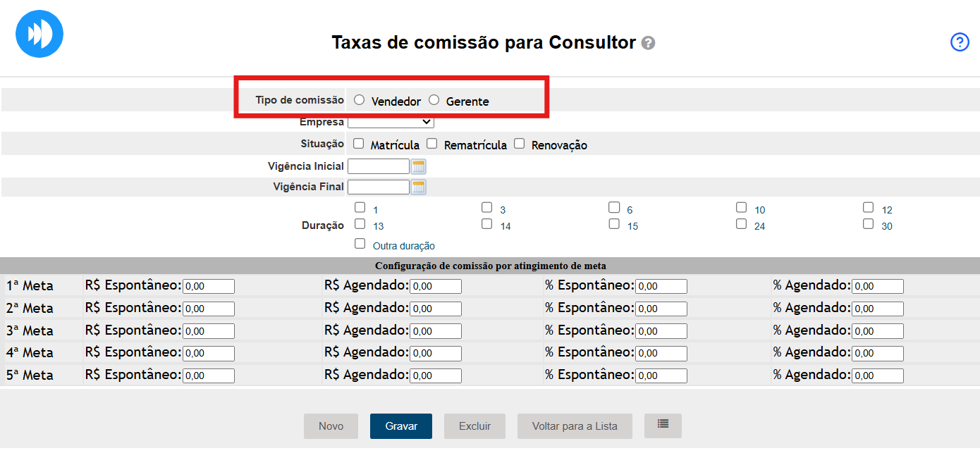The height and width of the screenshot is (465, 980).
Task: Click the blue fast-forward logo icon
Action: pyautogui.click(x=39, y=34)
